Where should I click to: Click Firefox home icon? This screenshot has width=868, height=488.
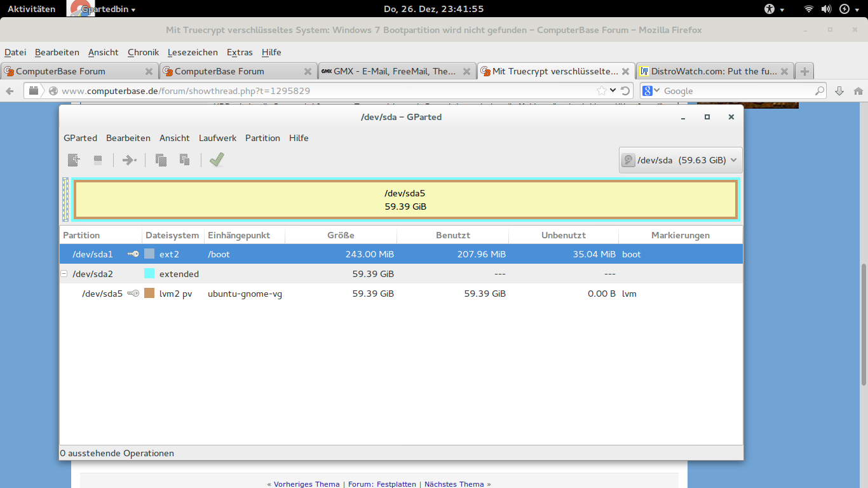[858, 91]
